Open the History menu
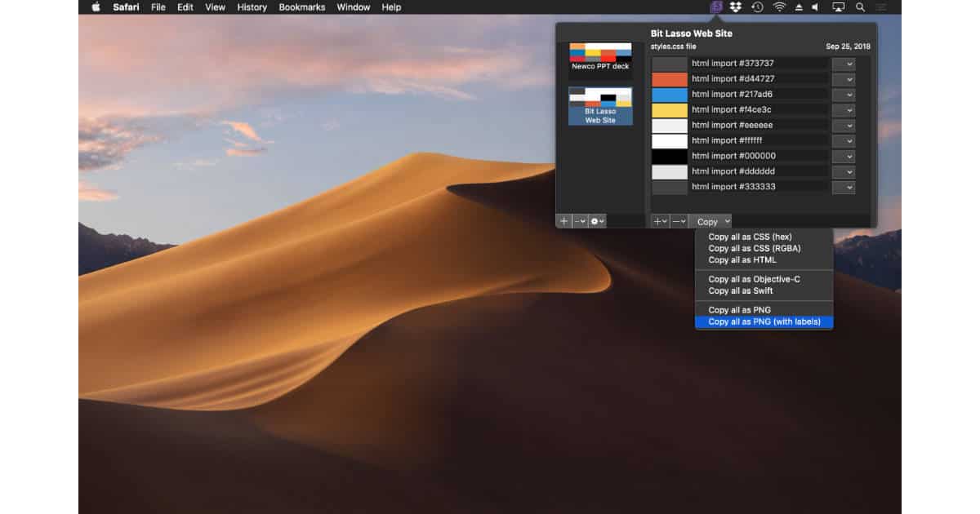980x514 pixels. pyautogui.click(x=252, y=7)
